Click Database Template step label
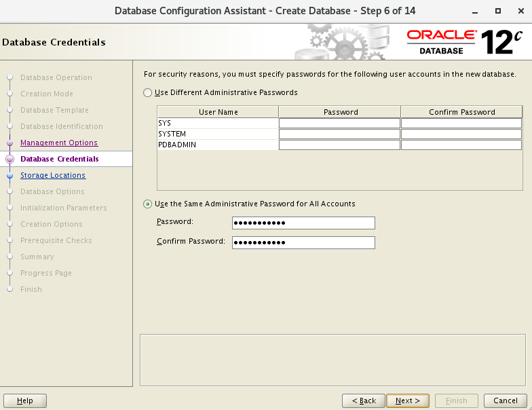This screenshot has width=532, height=410. 54,110
